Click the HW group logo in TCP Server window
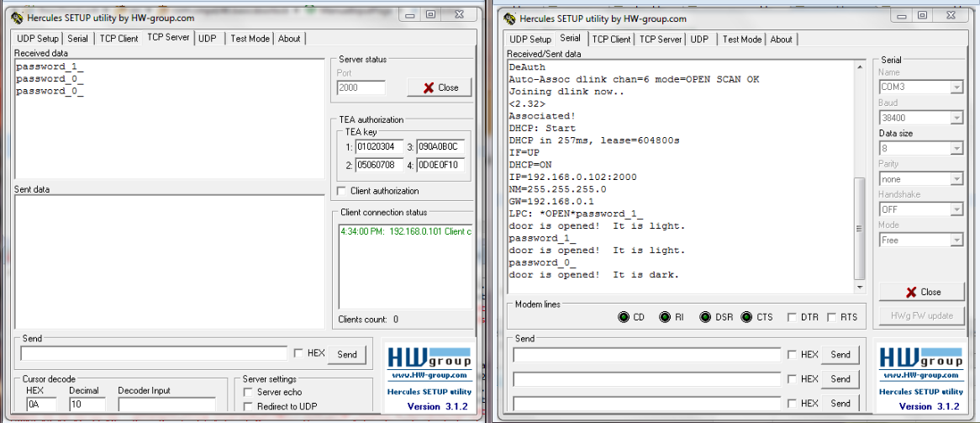 coord(429,358)
